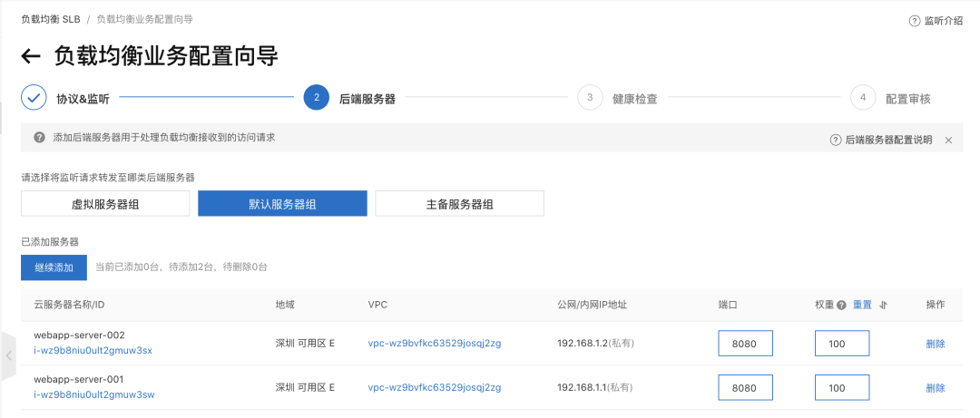This screenshot has height=418, width=980.
Task: Delete webapp-server-001 row
Action: pyautogui.click(x=936, y=388)
